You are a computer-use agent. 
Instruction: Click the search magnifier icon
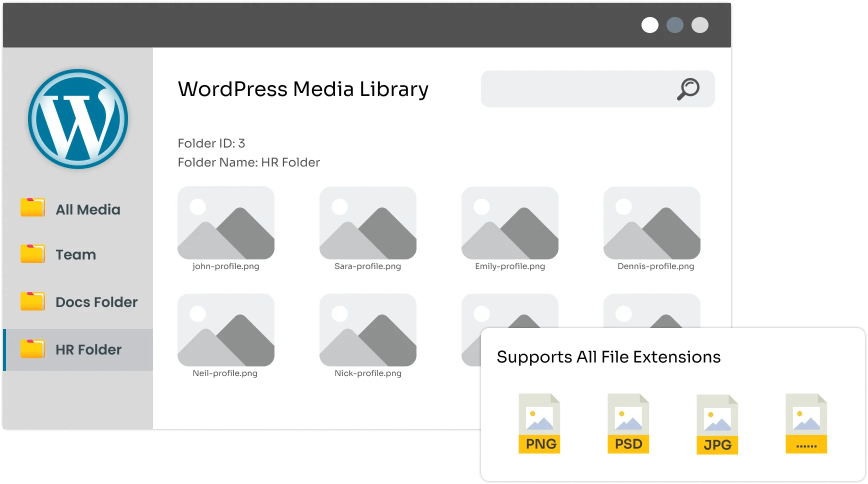coord(688,89)
